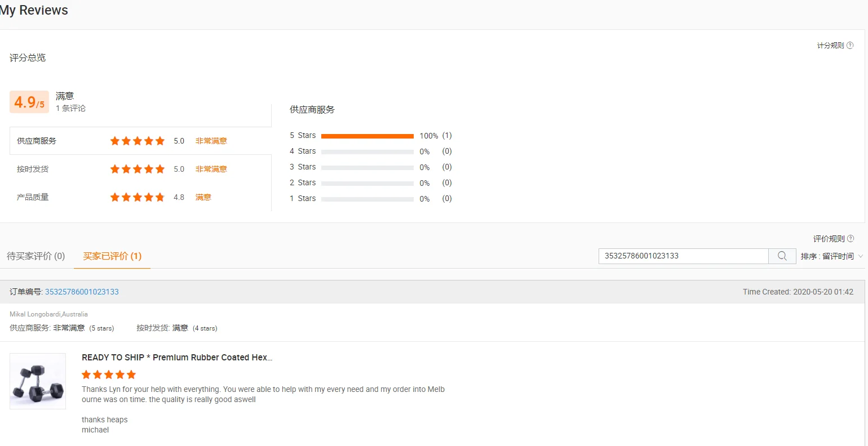Screen dimensions: 868x446
Task: Open the 评价规则 help question-mark icon
Action: (x=851, y=239)
